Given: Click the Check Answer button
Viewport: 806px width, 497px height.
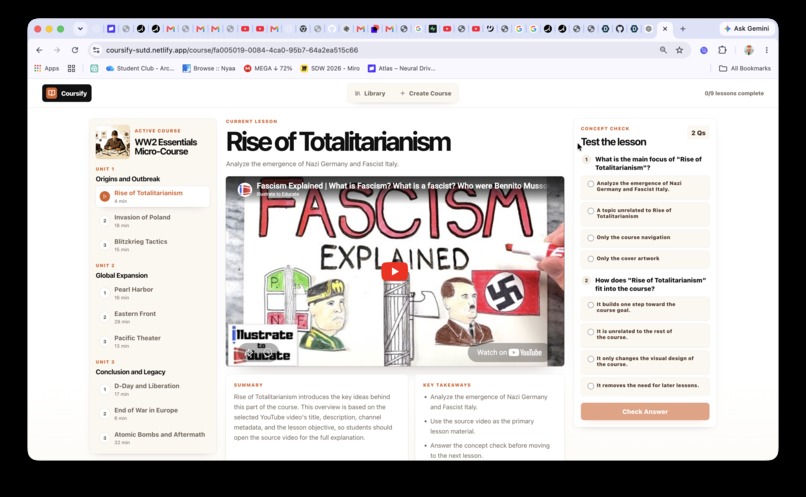Looking at the screenshot, I should pyautogui.click(x=645, y=412).
